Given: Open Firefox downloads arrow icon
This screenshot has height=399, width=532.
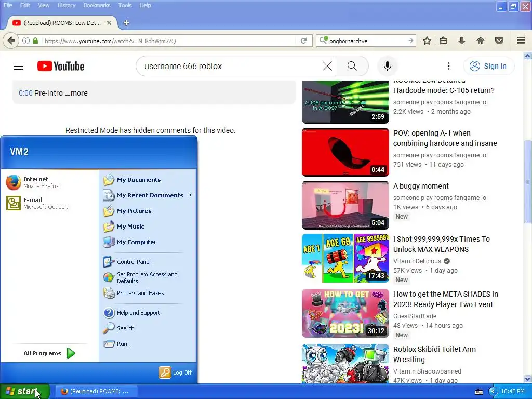Looking at the screenshot, I should point(462,41).
